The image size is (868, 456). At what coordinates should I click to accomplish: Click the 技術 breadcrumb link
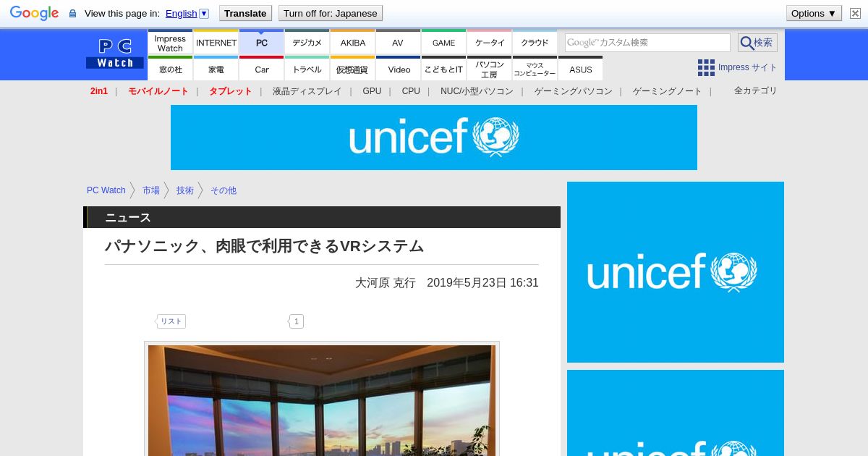click(x=185, y=190)
